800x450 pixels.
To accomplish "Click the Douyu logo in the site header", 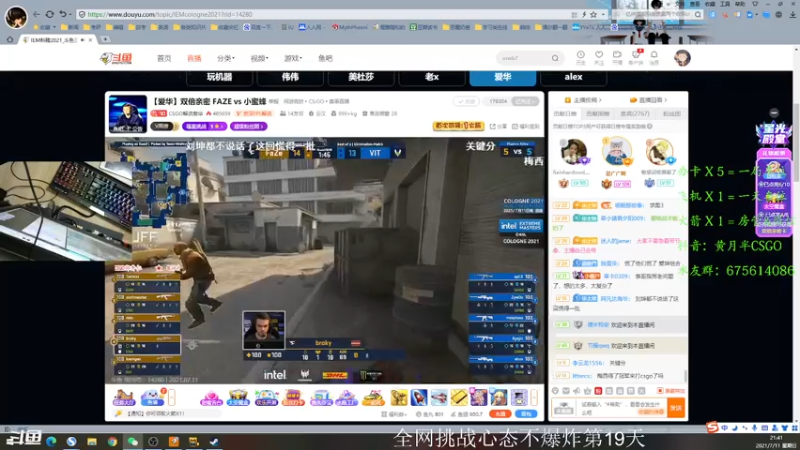I will [x=116, y=58].
